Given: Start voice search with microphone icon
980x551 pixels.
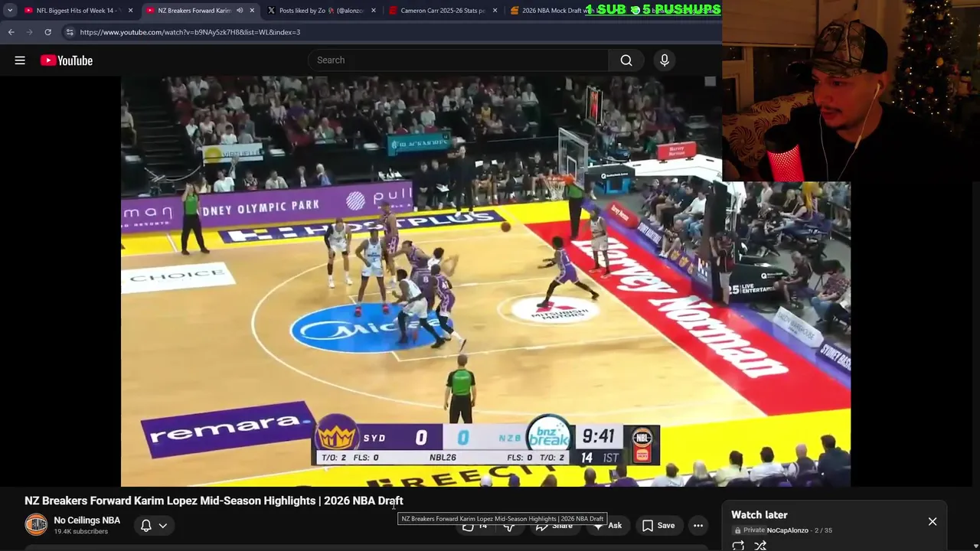Looking at the screenshot, I should tap(665, 60).
